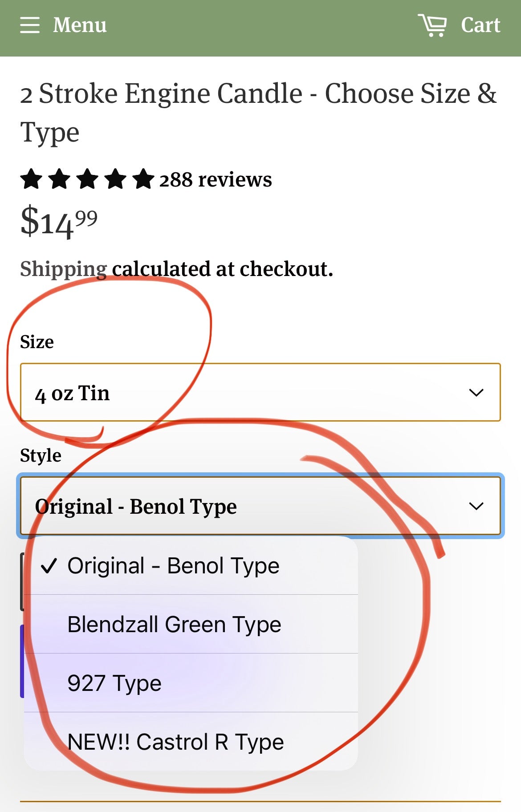The image size is (521, 812).
Task: Click the fifth rating star
Action: (x=143, y=179)
